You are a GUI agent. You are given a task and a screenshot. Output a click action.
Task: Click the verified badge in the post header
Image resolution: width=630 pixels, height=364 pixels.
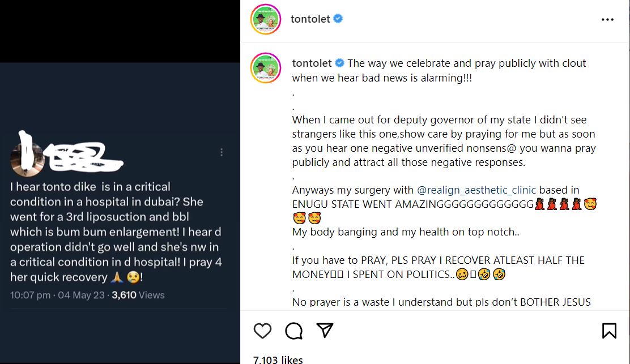pos(339,19)
